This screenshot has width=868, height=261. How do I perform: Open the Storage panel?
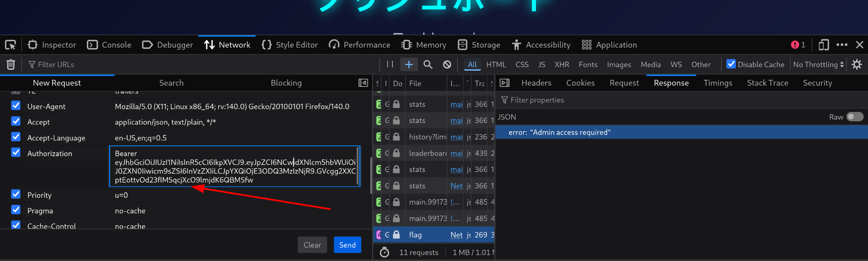coord(479,45)
